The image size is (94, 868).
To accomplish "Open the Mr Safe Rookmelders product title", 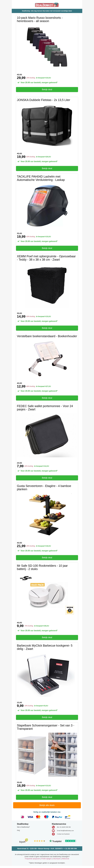I will (42, 567).
